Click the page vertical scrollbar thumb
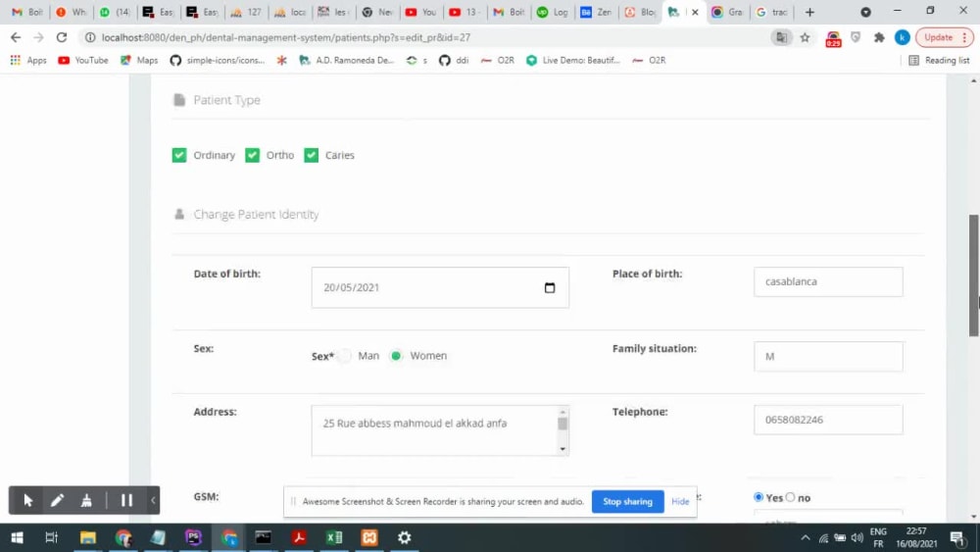 point(974,276)
